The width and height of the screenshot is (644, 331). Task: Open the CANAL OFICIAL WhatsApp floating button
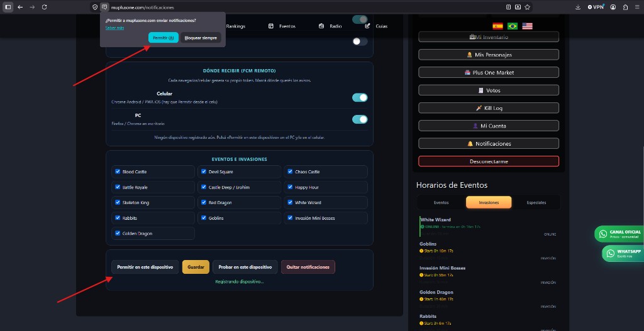point(619,234)
